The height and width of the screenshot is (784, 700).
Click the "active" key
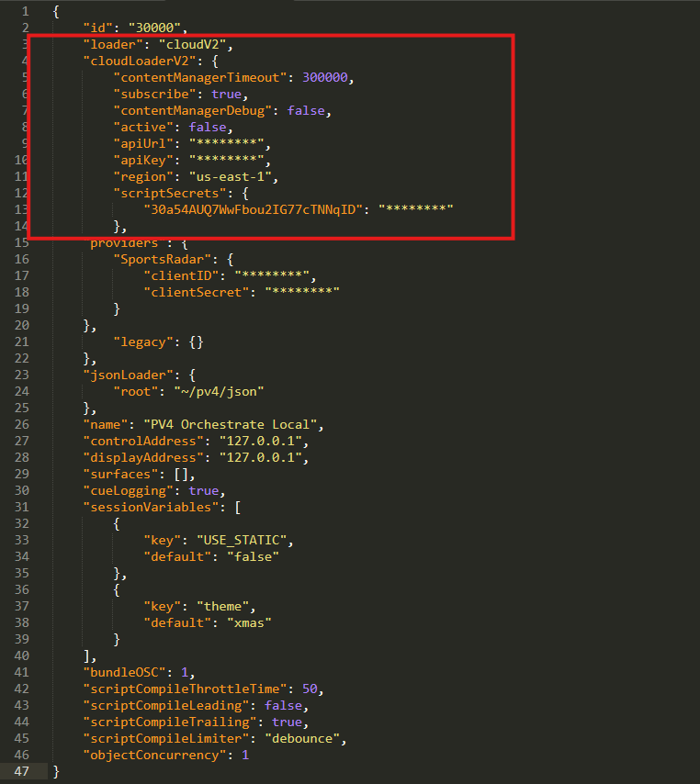pyautogui.click(x=143, y=127)
